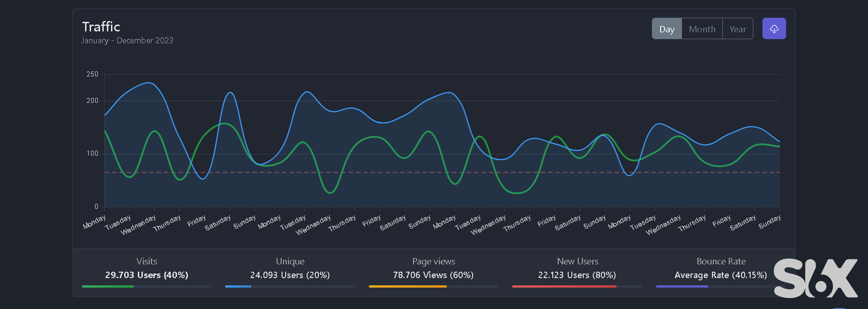Click the cloud download icon button
The width and height of the screenshot is (868, 309).
point(774,29)
